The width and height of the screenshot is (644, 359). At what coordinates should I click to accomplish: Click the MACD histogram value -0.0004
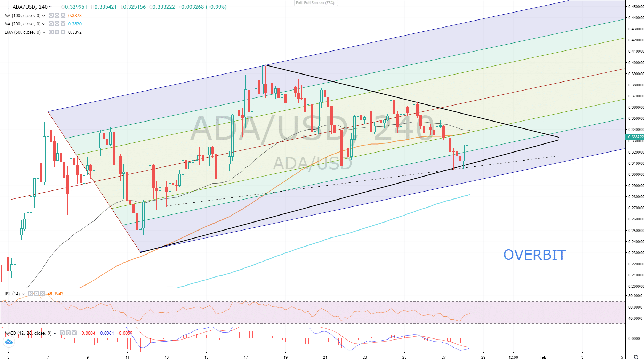tap(87, 333)
